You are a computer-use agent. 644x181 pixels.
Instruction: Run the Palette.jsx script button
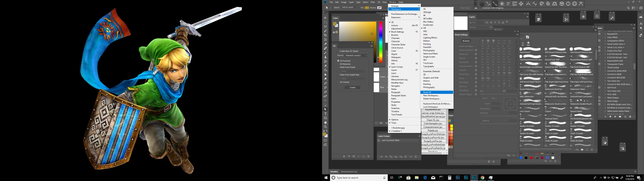(433, 131)
